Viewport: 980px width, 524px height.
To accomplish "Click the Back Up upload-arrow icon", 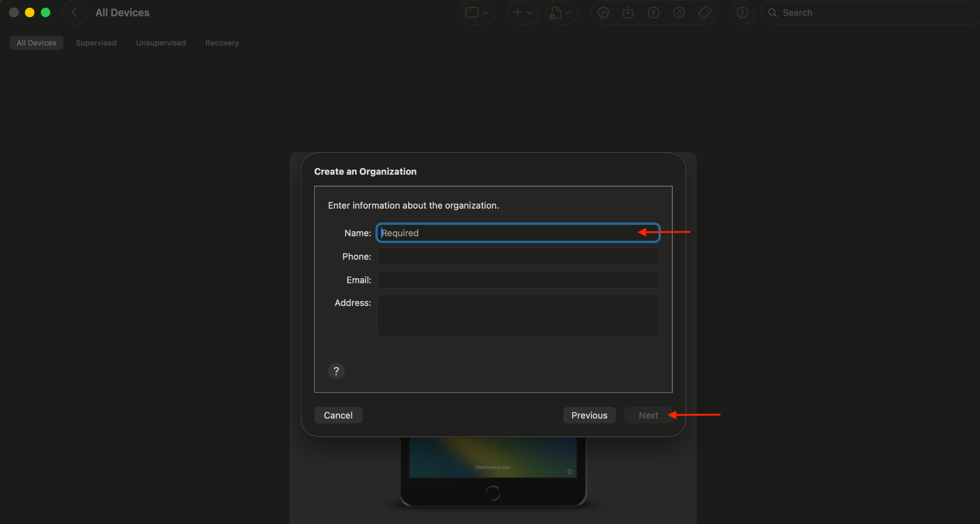I will 654,13.
